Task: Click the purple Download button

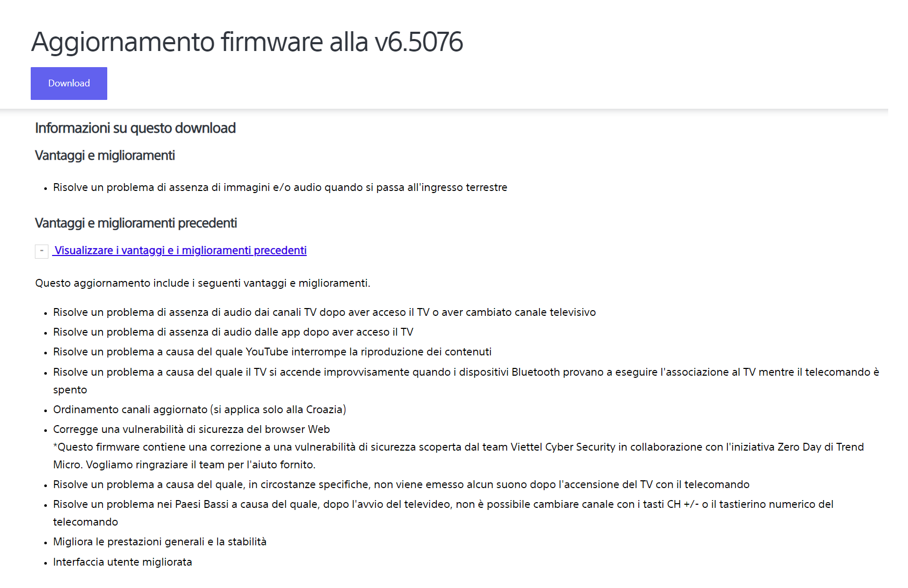Action: (69, 83)
